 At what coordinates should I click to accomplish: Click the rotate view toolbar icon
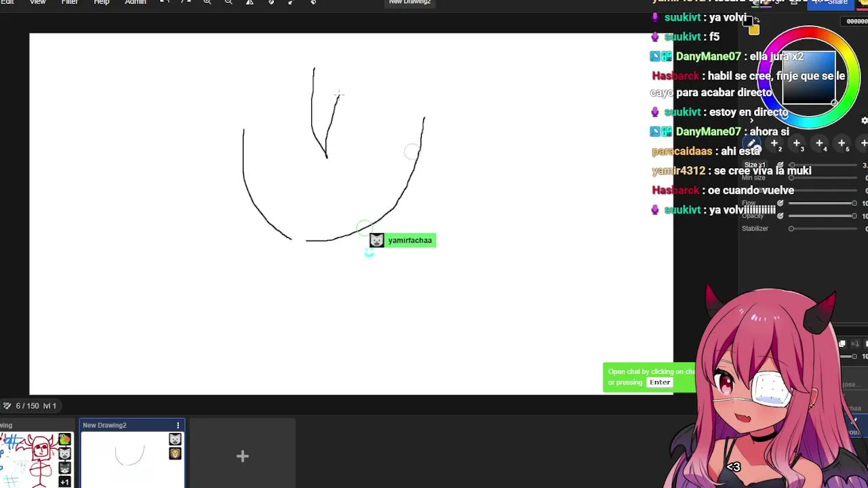(x=271, y=2)
